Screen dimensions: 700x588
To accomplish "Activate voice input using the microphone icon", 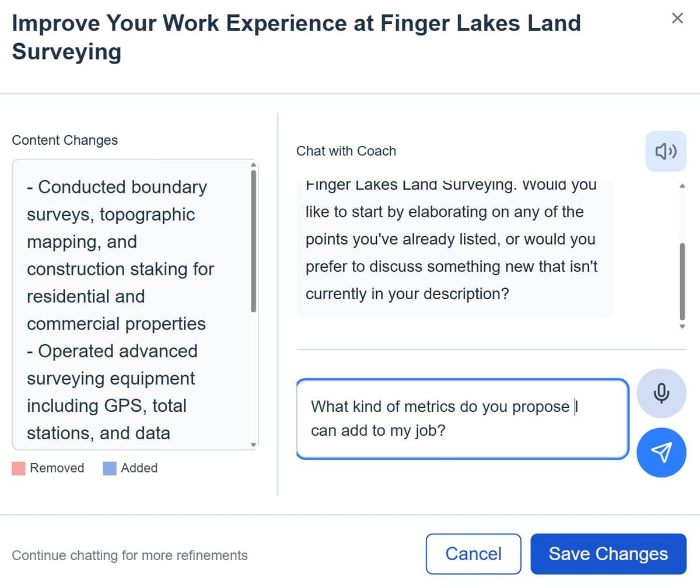I will 661,393.
